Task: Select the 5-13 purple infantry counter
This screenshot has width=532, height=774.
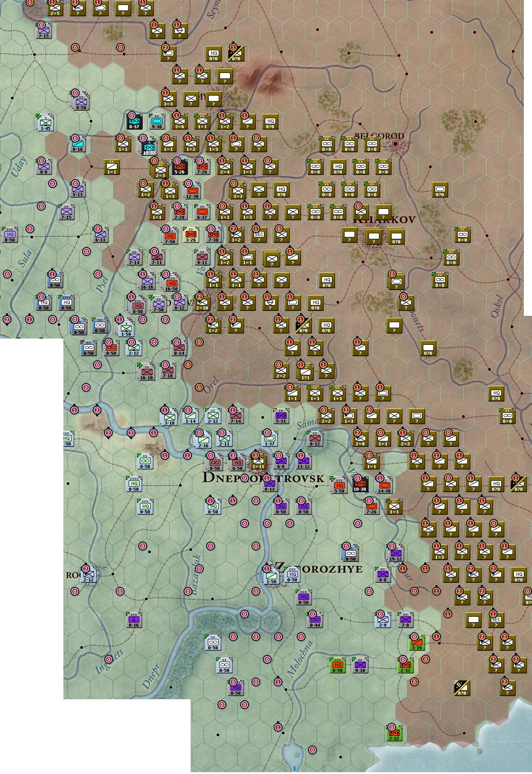Action: [x=78, y=189]
